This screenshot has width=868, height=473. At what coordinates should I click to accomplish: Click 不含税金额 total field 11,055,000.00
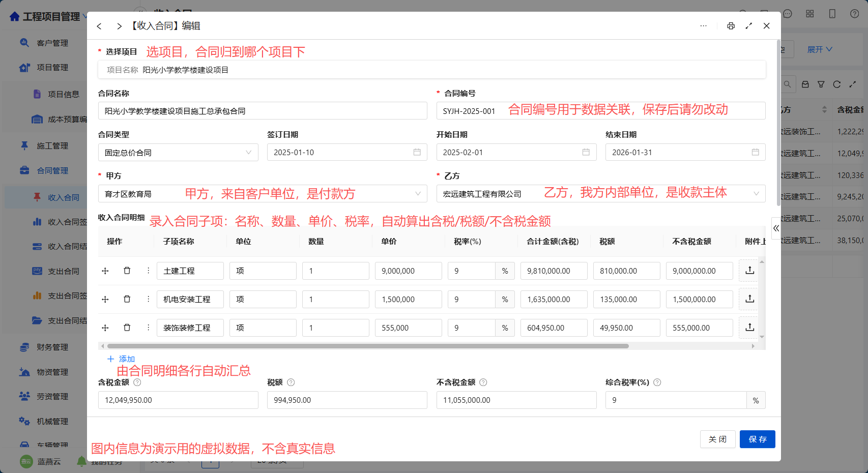pos(516,400)
